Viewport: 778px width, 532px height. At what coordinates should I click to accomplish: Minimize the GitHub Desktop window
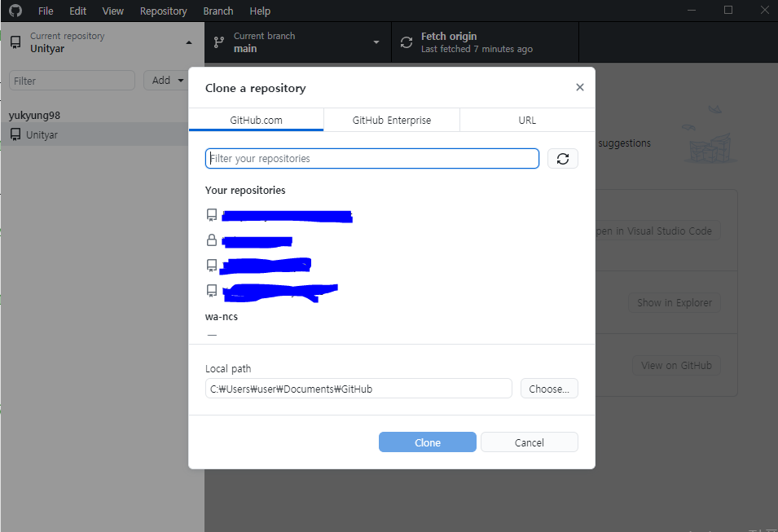coord(692,10)
